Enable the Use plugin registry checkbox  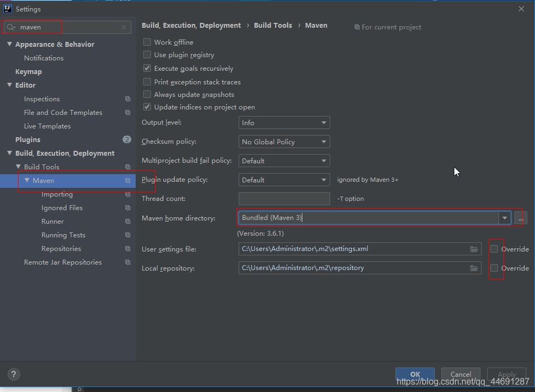click(x=147, y=54)
